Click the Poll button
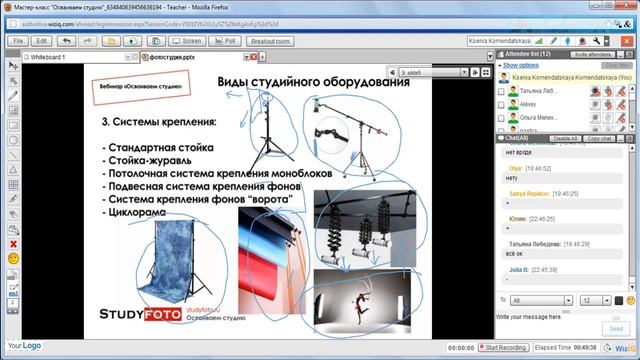640x360 pixels. click(225, 41)
